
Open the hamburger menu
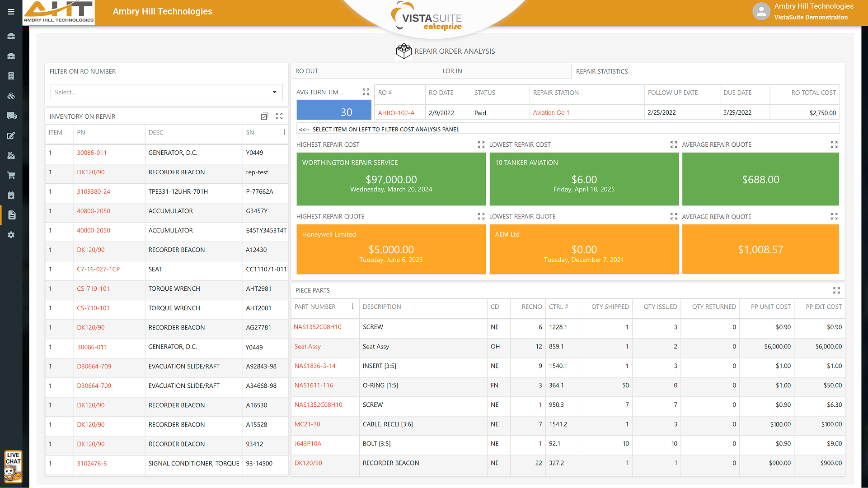pos(11,12)
